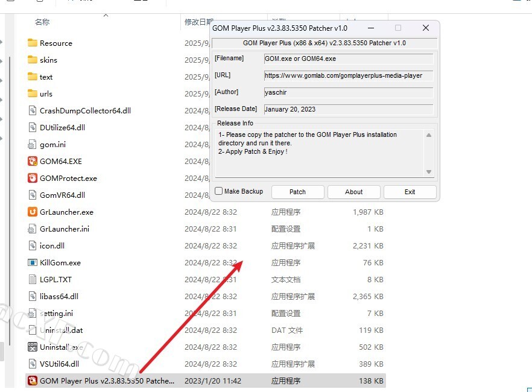Click the icon.dll file icon
532x392 pixels.
click(32, 245)
